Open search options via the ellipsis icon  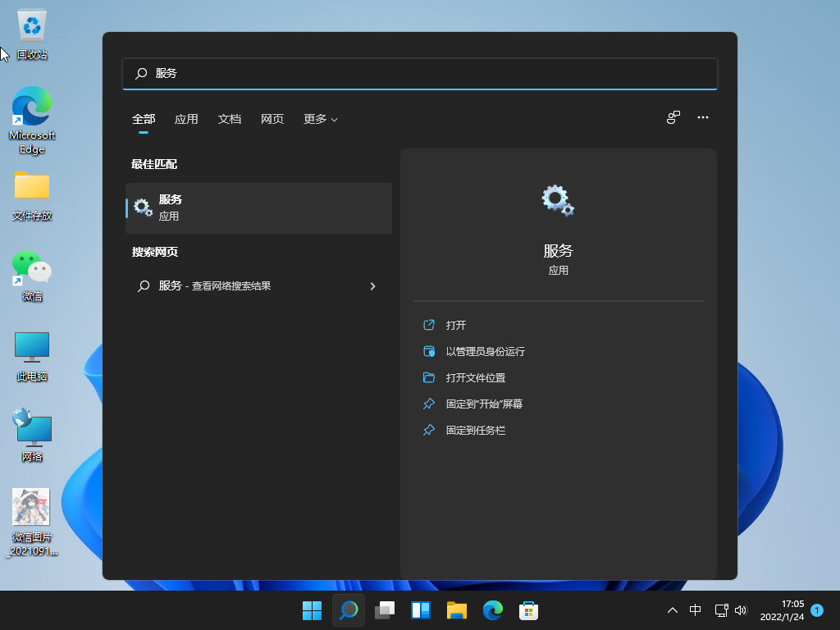(703, 117)
